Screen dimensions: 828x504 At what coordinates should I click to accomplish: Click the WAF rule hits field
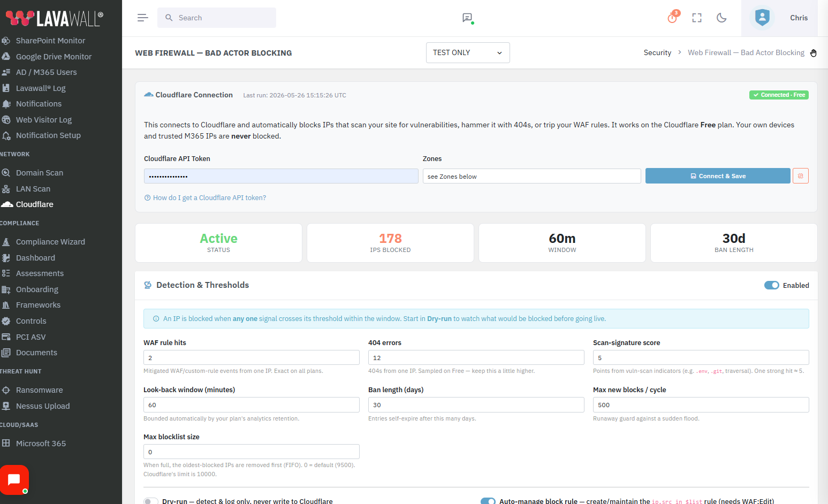[252, 357]
